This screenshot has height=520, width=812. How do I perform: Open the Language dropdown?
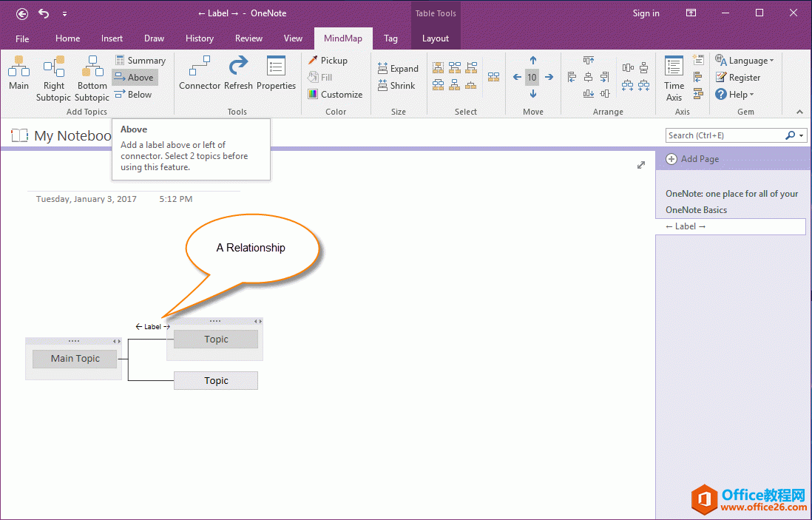745,61
